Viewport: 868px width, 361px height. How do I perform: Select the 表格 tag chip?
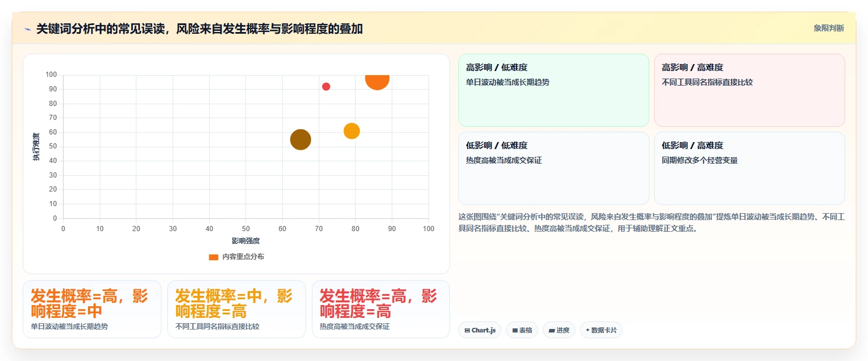pyautogui.click(x=522, y=330)
